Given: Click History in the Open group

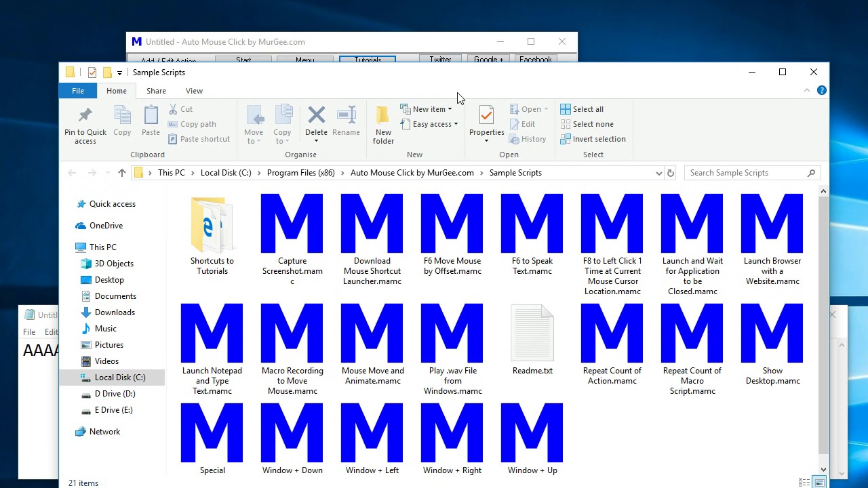Looking at the screenshot, I should click(x=528, y=139).
